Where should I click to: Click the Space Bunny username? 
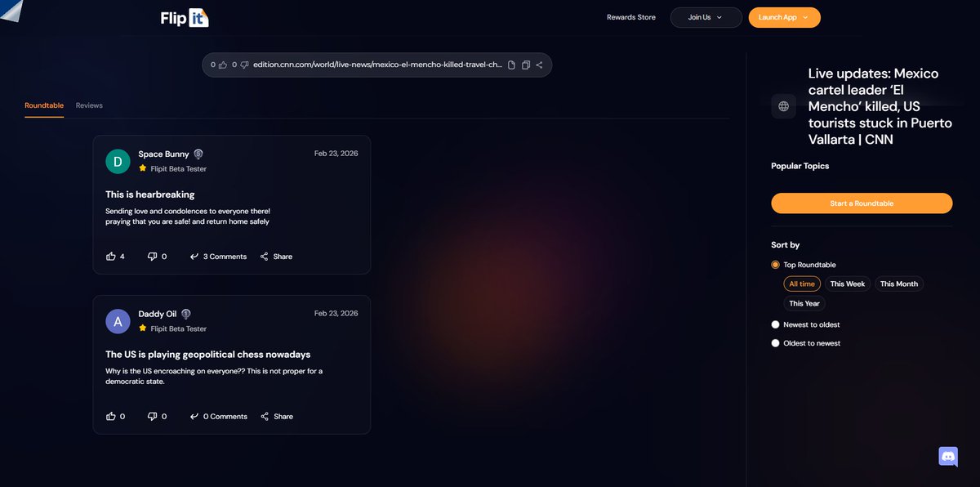tap(163, 154)
